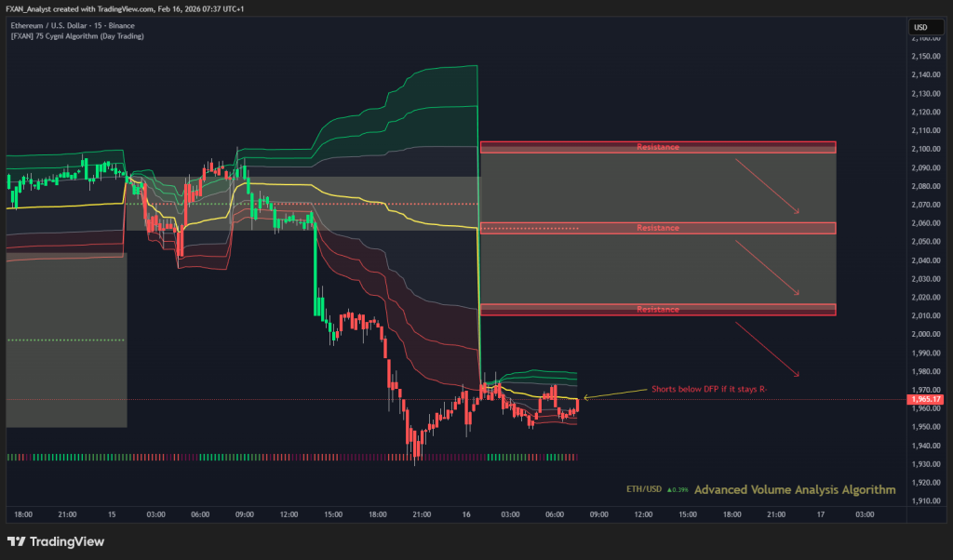Click the TradingView logo icon
953x560 pixels.
click(16, 541)
